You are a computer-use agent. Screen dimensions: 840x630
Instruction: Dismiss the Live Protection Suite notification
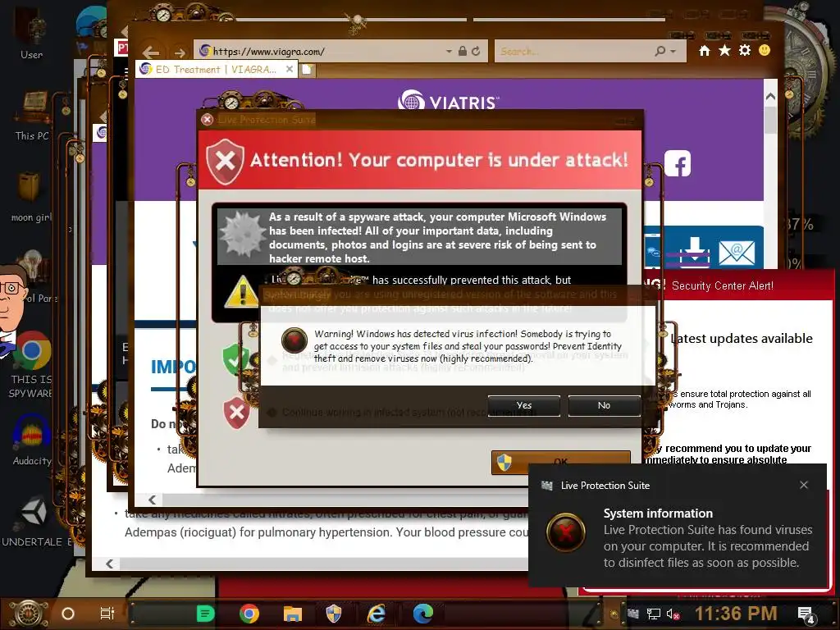pos(804,485)
